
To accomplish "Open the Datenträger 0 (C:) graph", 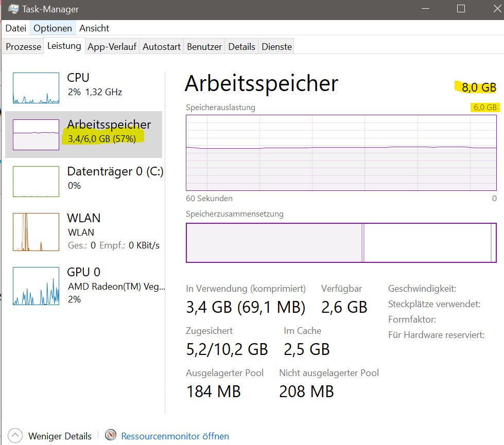I will (x=36, y=181).
